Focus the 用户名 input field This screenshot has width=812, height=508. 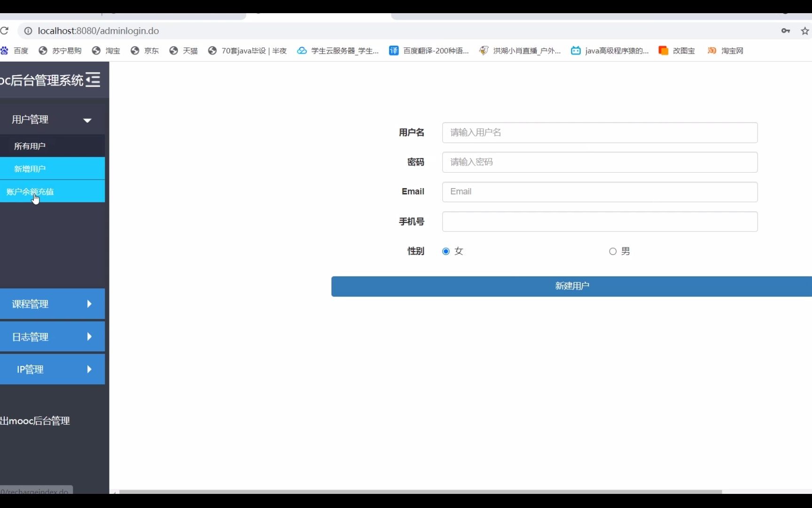600,133
